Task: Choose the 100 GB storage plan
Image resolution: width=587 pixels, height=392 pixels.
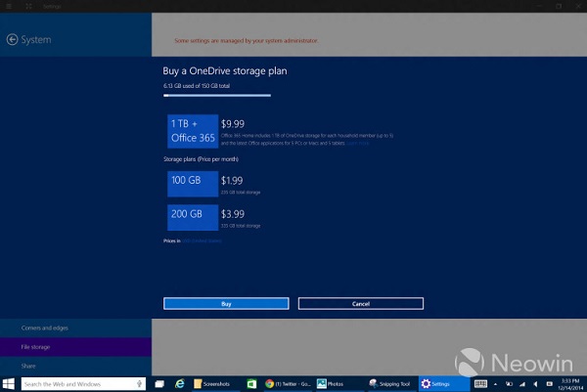Action: (192, 184)
